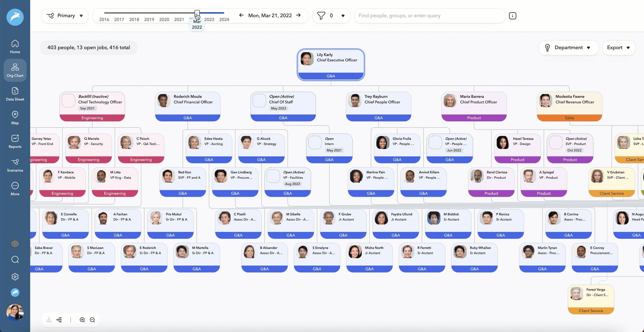
Task: Open the Reports panel
Action: pyautogui.click(x=15, y=141)
